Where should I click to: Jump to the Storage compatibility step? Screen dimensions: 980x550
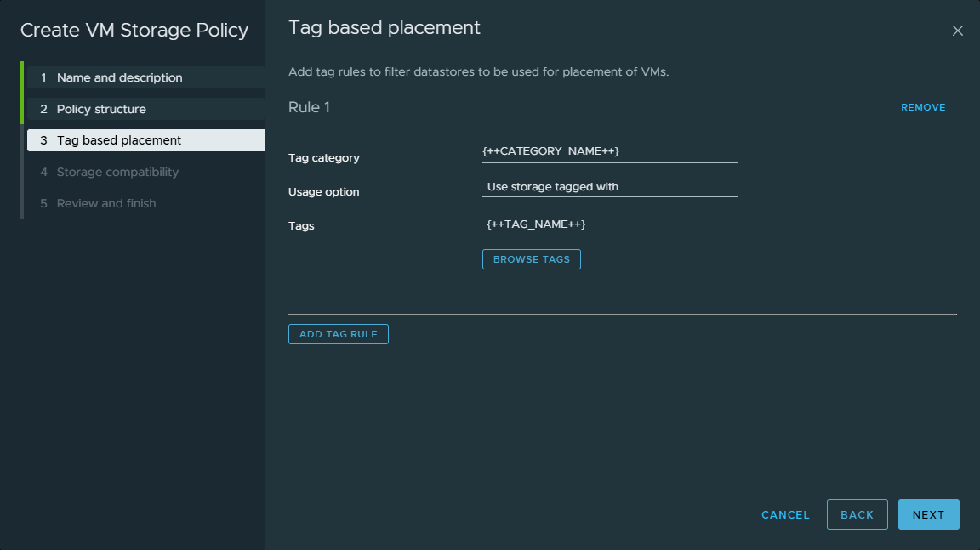click(x=117, y=172)
